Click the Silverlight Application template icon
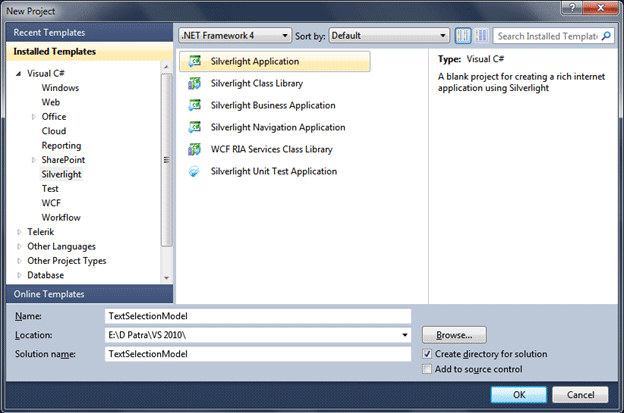 194,61
